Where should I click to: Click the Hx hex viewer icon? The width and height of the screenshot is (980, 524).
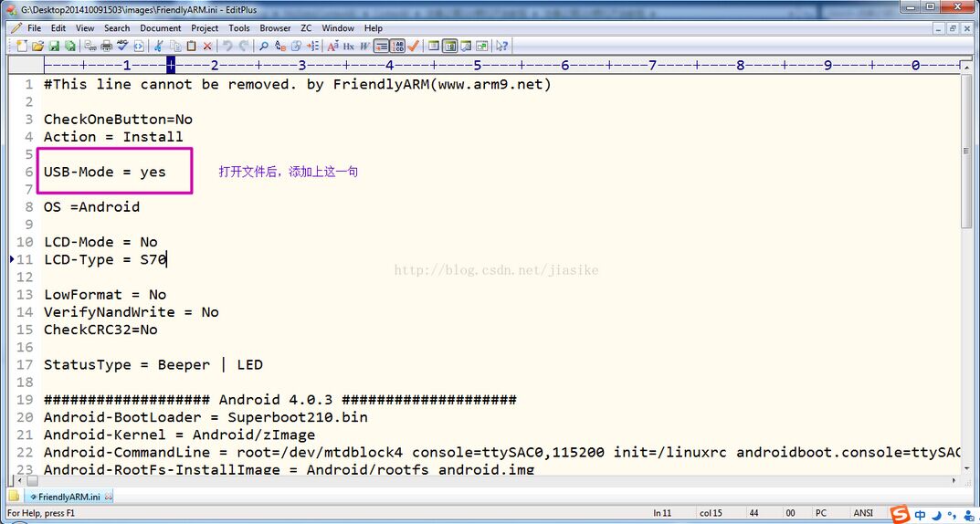click(x=349, y=46)
